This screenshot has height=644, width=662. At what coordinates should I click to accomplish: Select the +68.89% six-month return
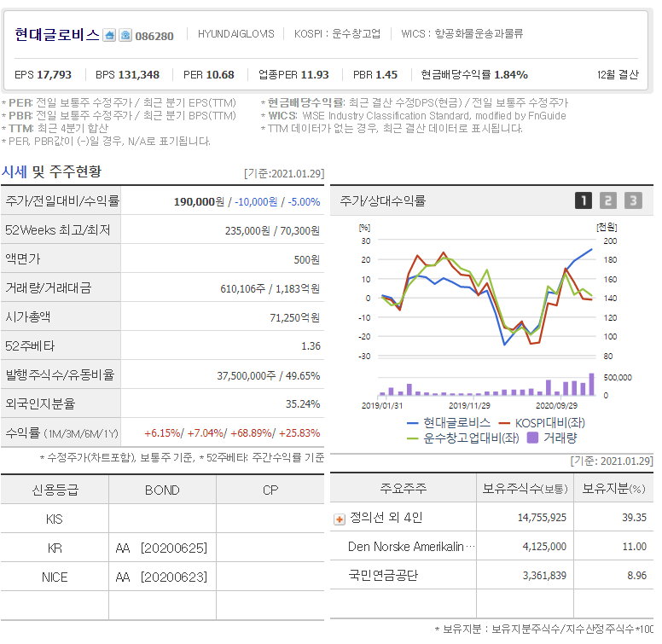[x=252, y=433]
